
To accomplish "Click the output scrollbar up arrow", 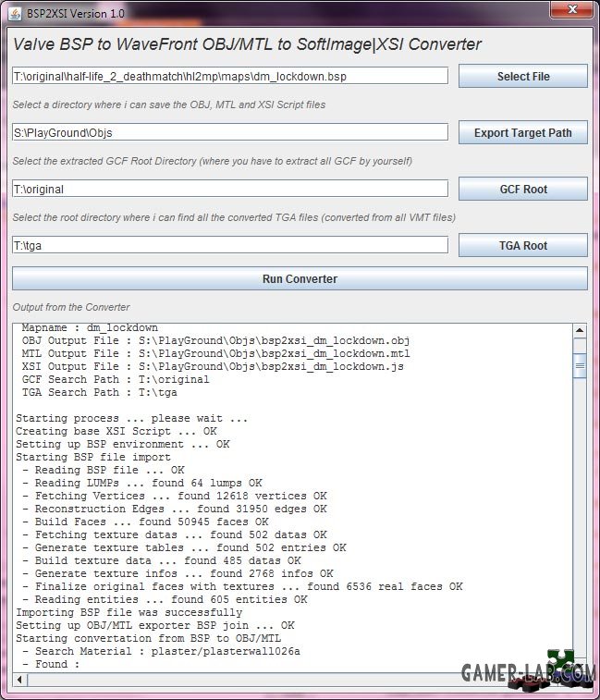I will [580, 330].
